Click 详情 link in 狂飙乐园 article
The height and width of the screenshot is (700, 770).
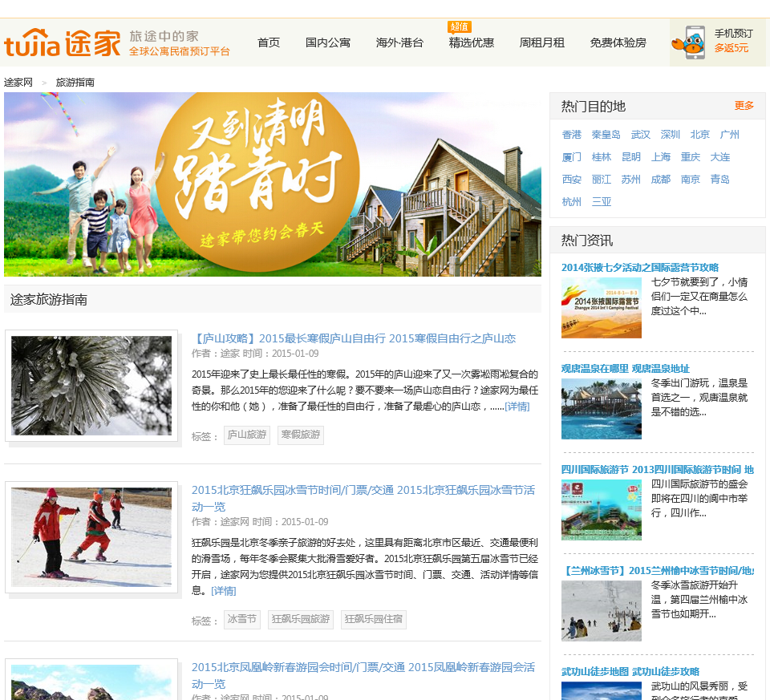(224, 591)
